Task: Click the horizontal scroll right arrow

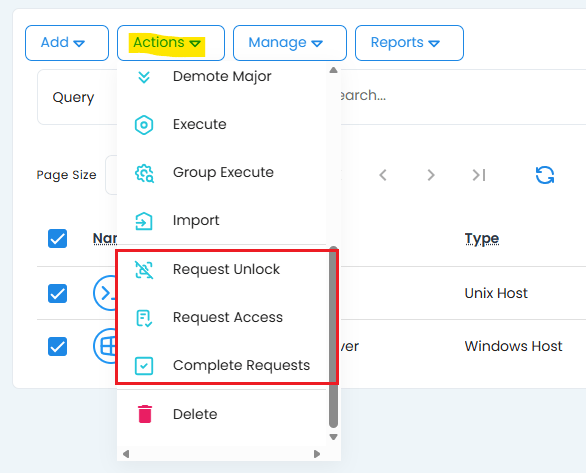Action: 317,454
